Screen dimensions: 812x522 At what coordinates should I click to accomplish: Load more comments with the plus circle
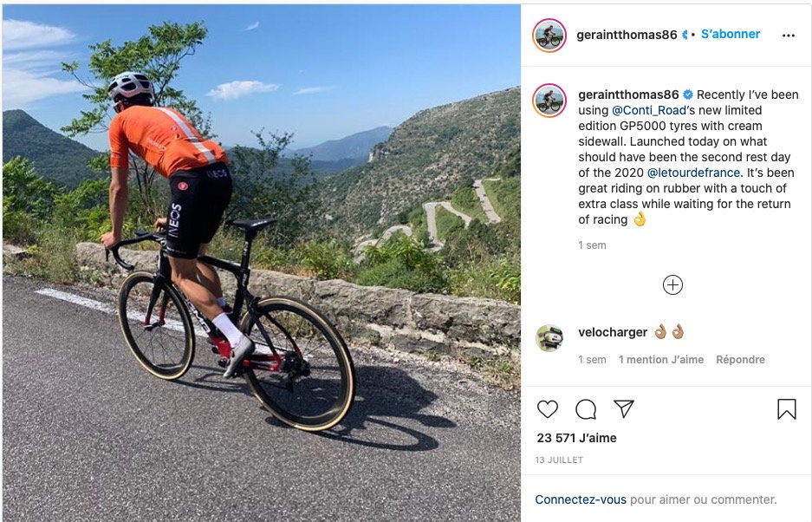tap(672, 284)
